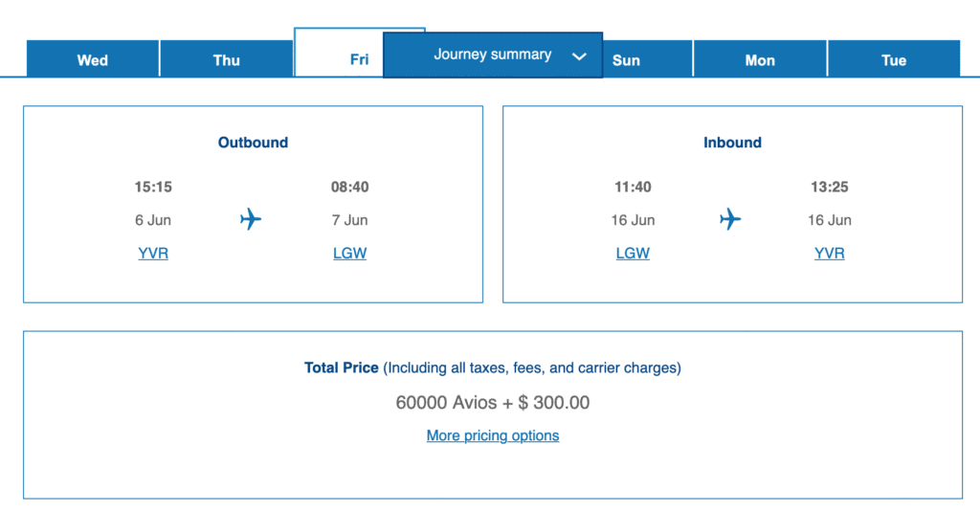
Task: Choose the Sun date tab
Action: coord(636,60)
